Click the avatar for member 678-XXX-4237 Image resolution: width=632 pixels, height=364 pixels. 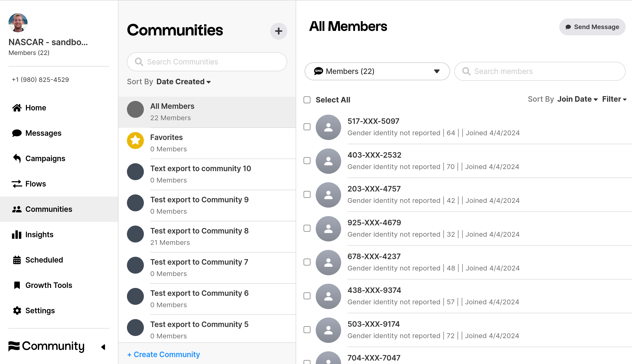(328, 263)
